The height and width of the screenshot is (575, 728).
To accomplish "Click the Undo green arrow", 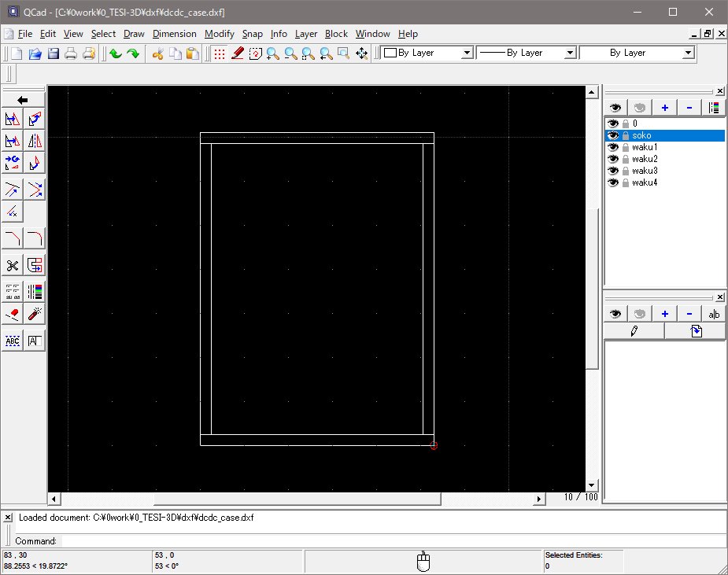I will click(116, 53).
